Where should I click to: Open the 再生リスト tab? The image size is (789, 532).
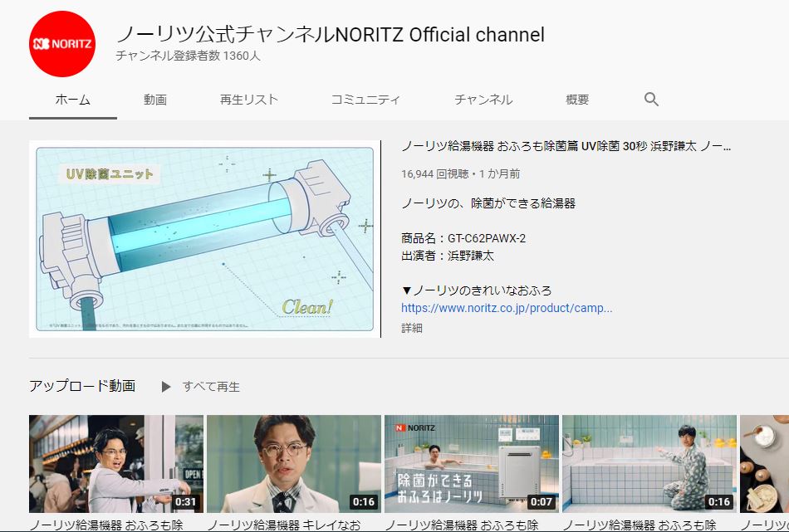pos(249,100)
